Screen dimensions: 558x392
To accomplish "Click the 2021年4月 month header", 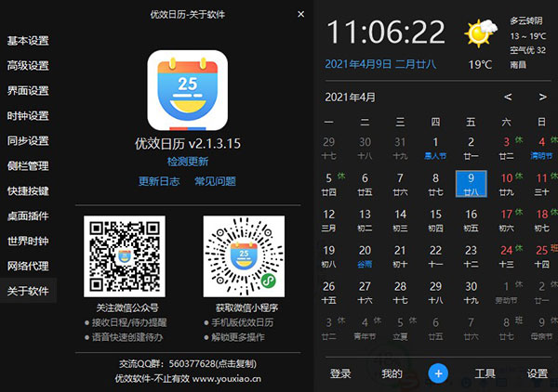I will pyautogui.click(x=351, y=97).
